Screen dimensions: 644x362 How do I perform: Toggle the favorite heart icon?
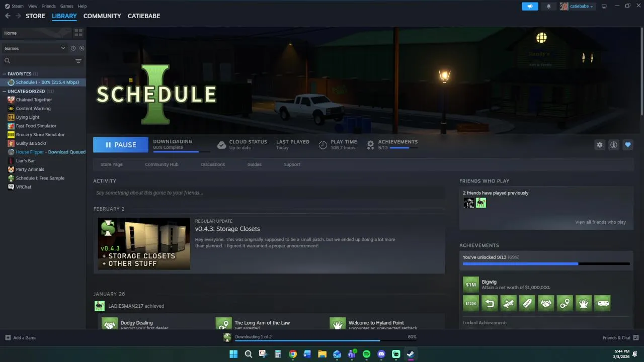(628, 145)
